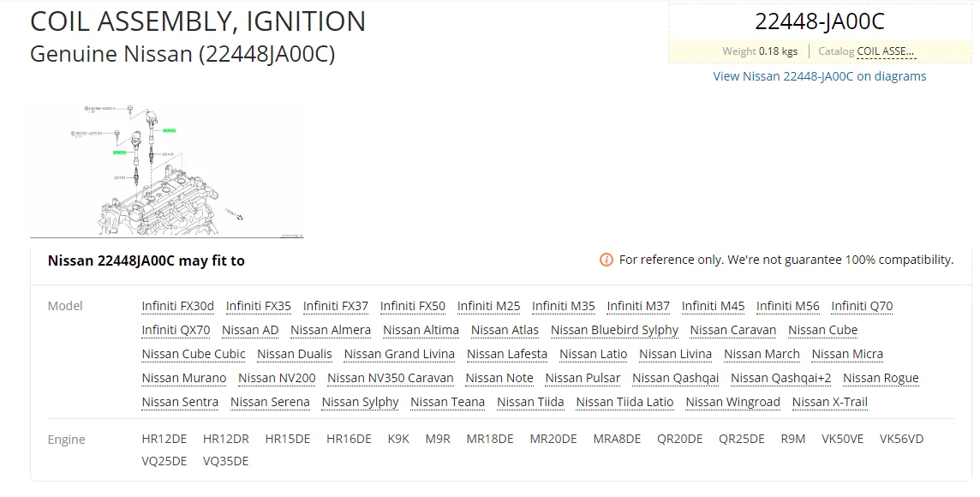
Task: Pick the Nissan Serena model link
Action: 270,403
